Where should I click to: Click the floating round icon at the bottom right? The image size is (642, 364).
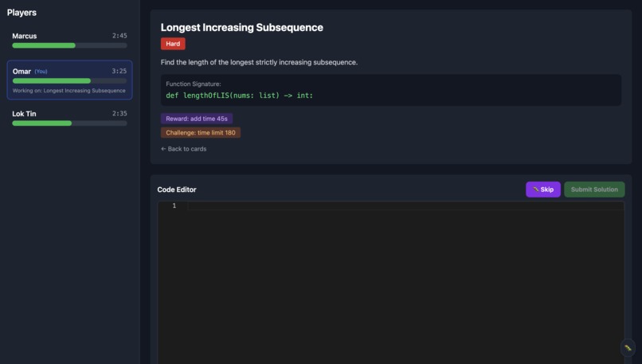pos(628,347)
